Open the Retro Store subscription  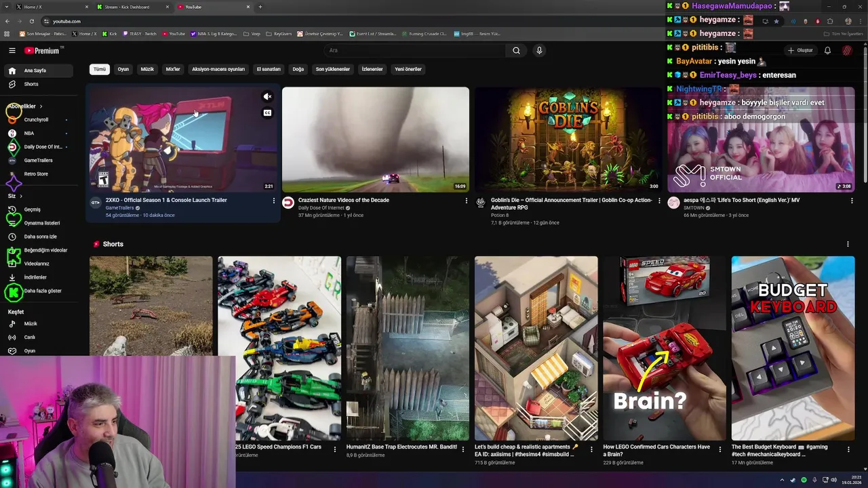click(x=39, y=174)
